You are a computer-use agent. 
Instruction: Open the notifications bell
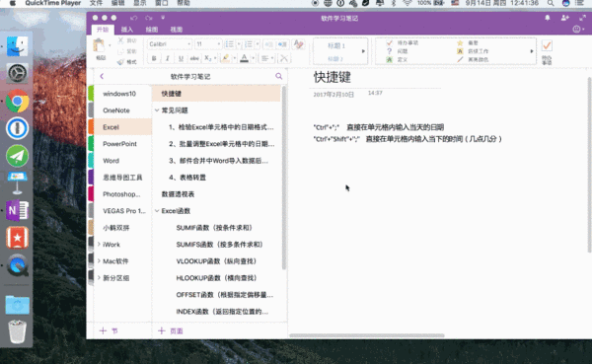(547, 18)
